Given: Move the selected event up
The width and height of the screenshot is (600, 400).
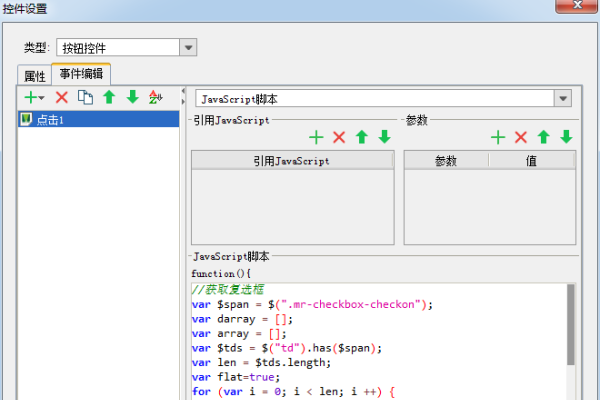Looking at the screenshot, I should click(109, 97).
